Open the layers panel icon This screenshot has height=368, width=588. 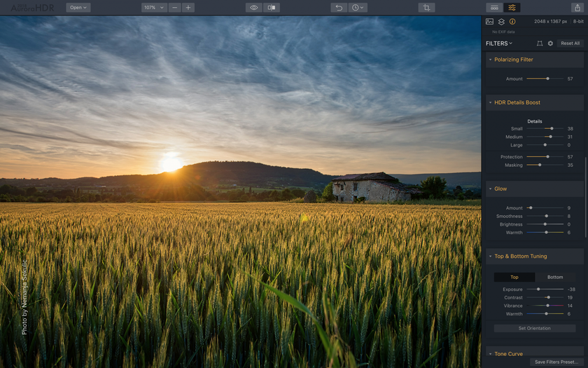point(501,22)
